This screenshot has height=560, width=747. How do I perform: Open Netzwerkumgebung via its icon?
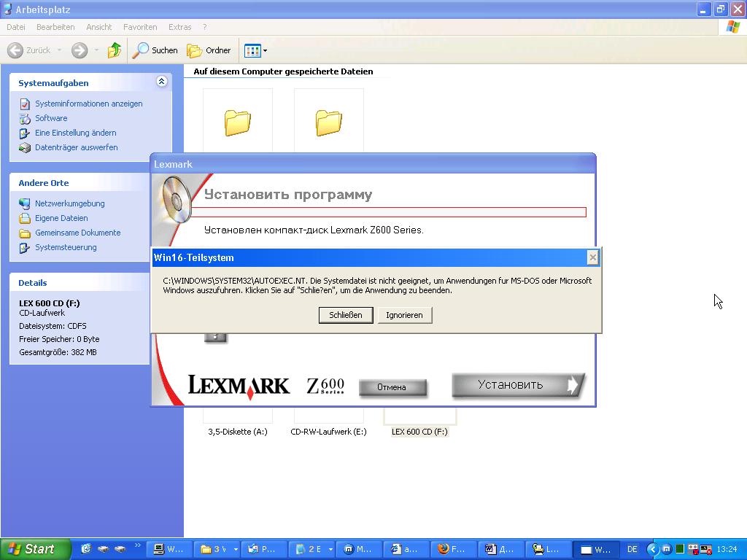pos(25,204)
